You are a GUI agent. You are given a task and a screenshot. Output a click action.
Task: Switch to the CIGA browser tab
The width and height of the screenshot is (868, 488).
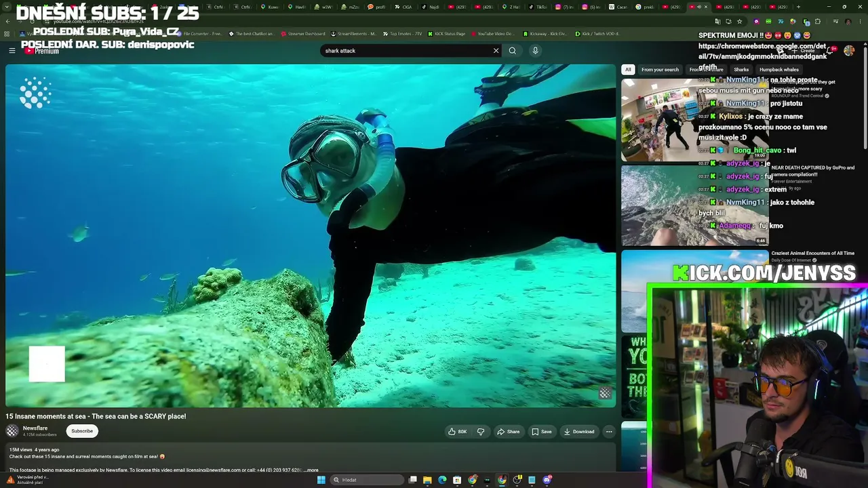pyautogui.click(x=404, y=7)
